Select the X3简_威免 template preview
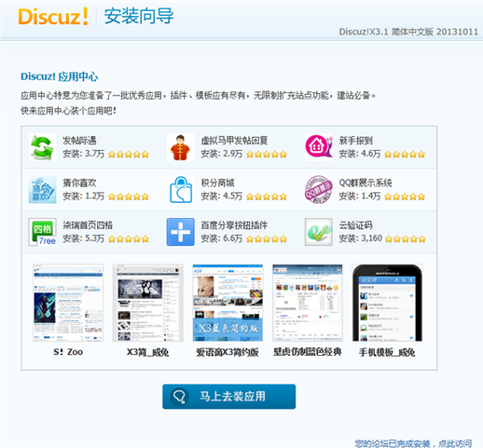Screen dimensions: 483x448 pyautogui.click(x=148, y=303)
